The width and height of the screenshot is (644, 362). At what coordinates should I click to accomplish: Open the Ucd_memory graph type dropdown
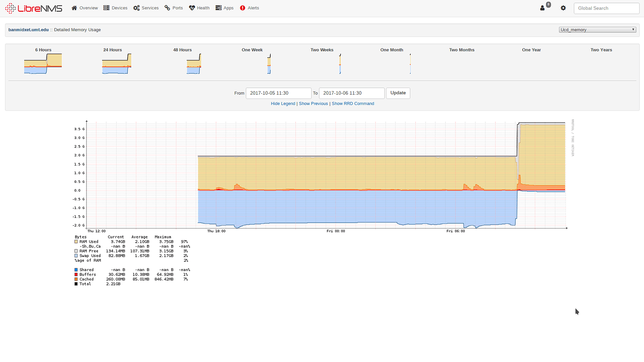pos(597,29)
